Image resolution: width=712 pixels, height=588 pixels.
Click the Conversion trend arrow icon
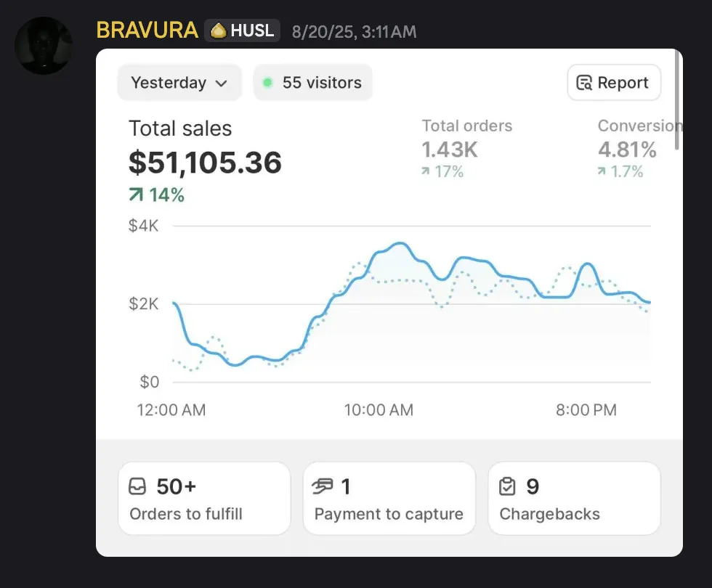tap(602, 171)
